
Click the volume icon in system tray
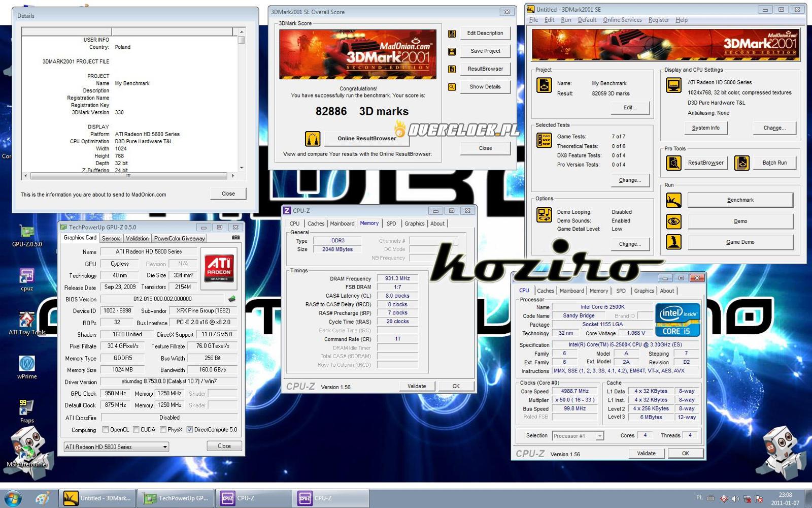[735, 498]
